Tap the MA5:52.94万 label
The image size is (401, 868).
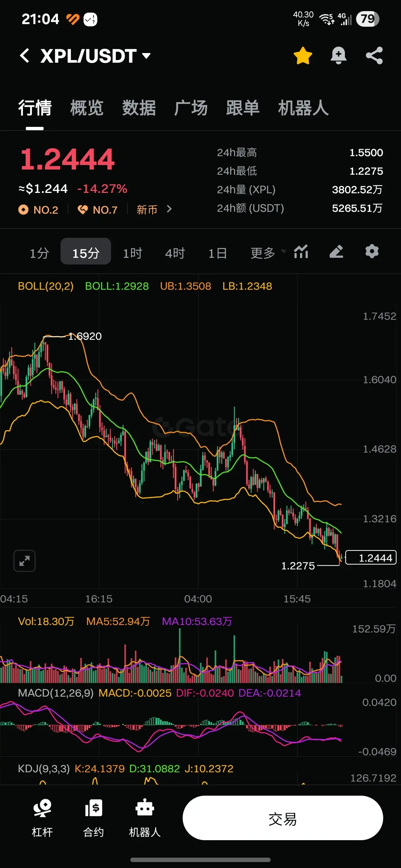(x=118, y=621)
